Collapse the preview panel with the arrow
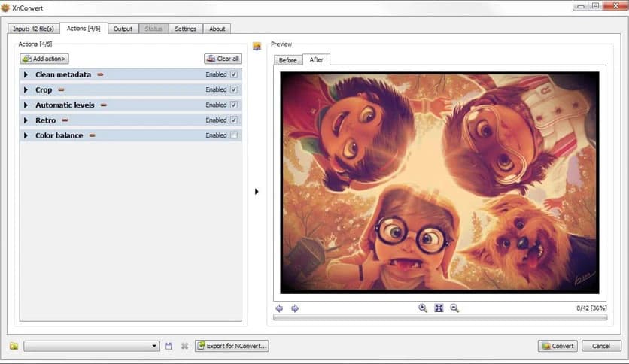Screen dimensions: 629x364 pos(257,192)
